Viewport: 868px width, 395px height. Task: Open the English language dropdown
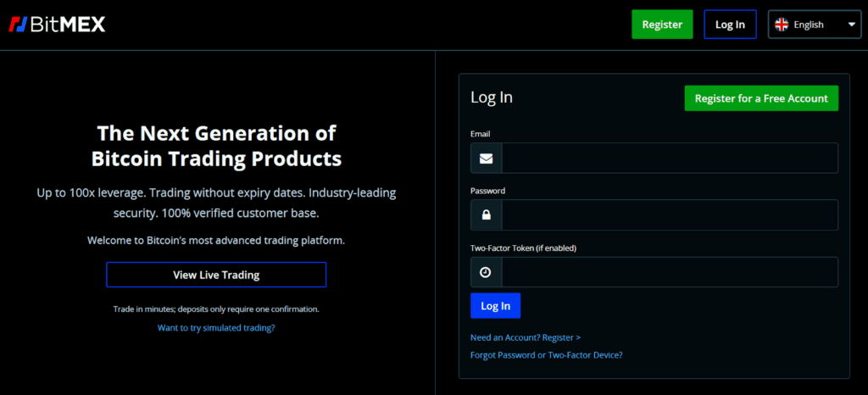tap(815, 25)
